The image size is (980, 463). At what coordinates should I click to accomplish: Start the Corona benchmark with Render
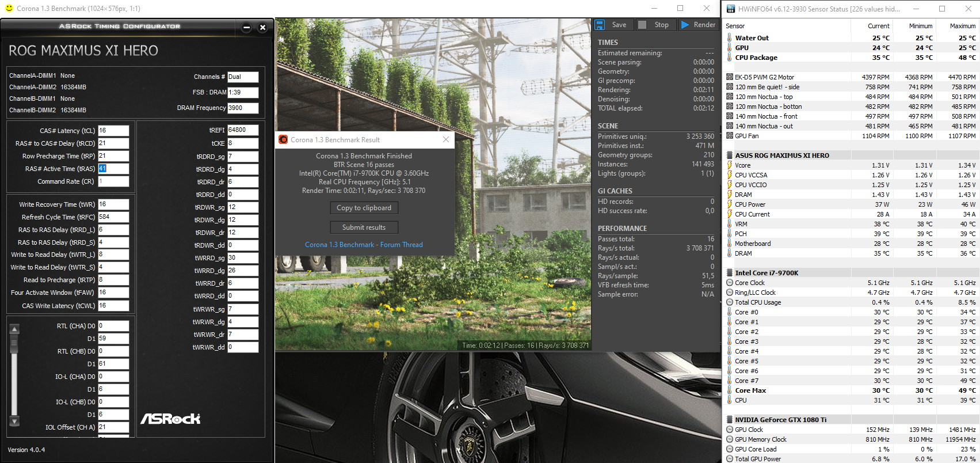coord(698,25)
